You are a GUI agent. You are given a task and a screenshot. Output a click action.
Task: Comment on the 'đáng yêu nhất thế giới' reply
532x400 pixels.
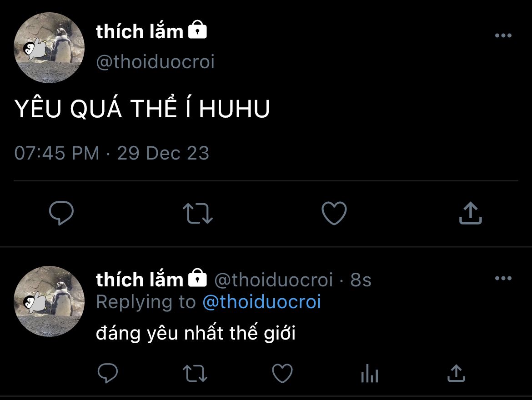[108, 373]
